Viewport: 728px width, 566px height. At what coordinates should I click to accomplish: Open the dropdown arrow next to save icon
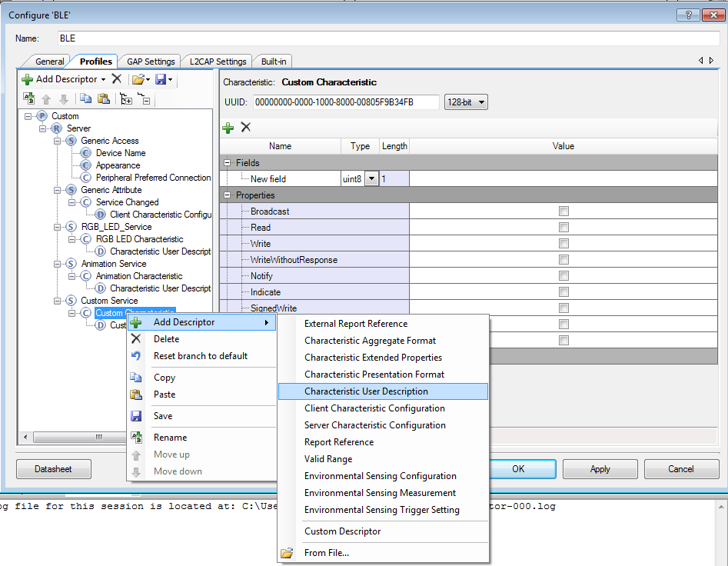pyautogui.click(x=171, y=80)
